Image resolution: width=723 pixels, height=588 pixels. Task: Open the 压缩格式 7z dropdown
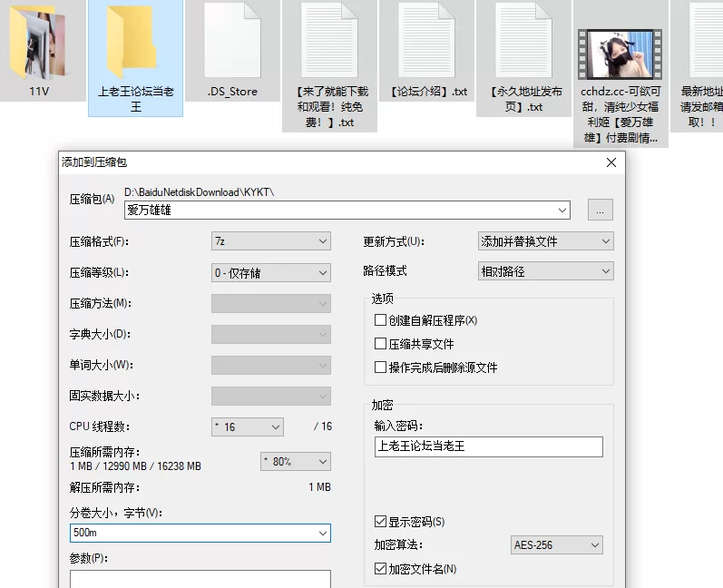pyautogui.click(x=271, y=241)
